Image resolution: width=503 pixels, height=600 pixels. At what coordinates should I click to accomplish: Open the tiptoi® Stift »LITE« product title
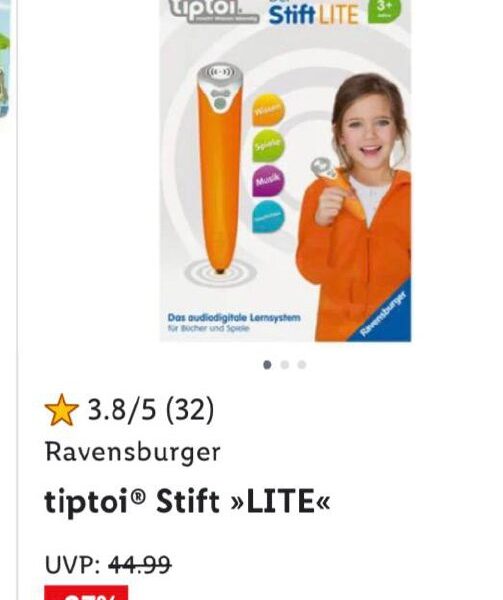coord(187,501)
